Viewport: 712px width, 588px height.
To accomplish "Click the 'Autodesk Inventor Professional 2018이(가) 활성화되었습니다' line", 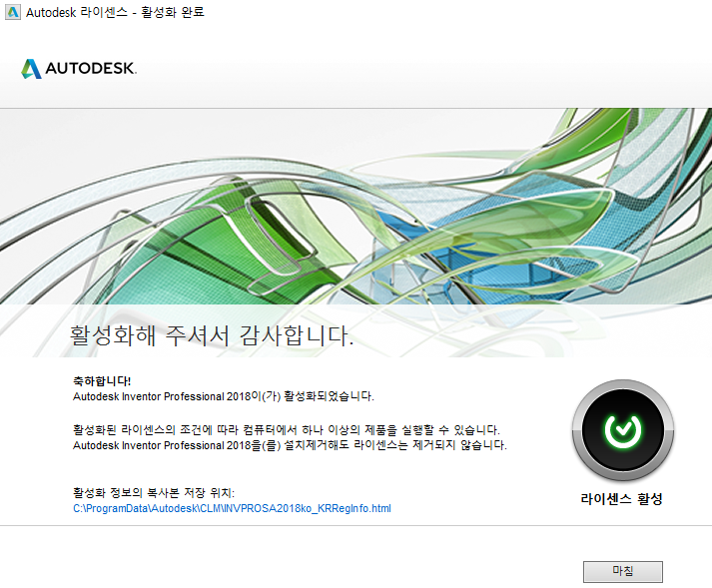I will point(224,396).
